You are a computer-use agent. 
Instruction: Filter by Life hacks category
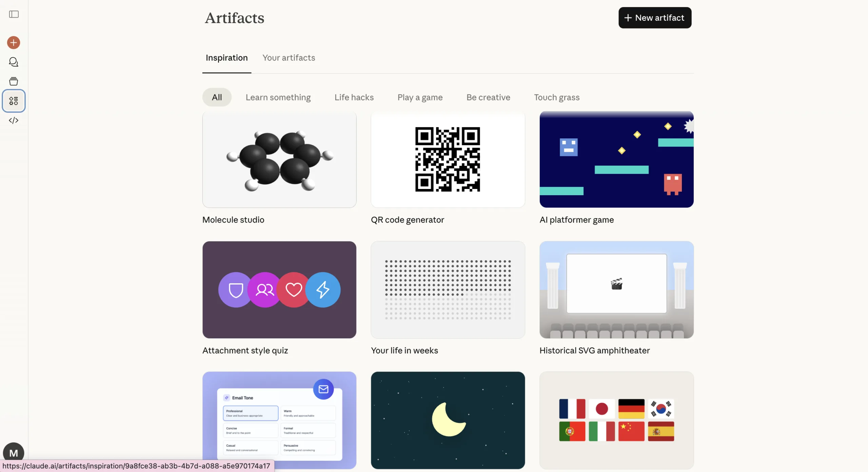[x=354, y=97]
